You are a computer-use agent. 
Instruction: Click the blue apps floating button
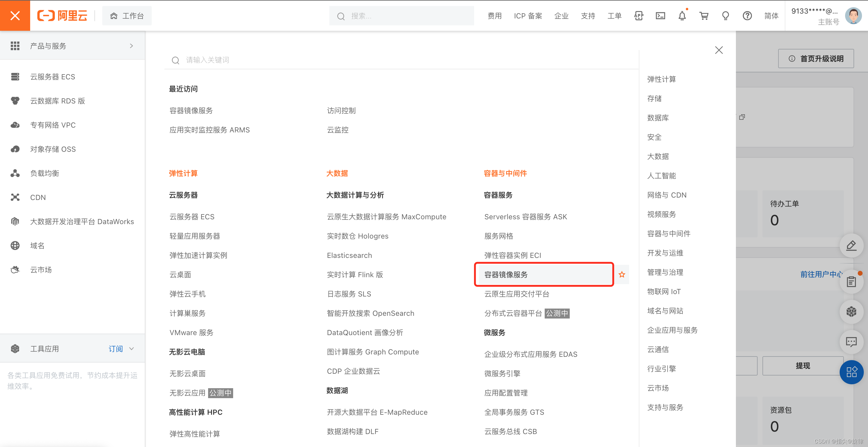click(x=851, y=372)
